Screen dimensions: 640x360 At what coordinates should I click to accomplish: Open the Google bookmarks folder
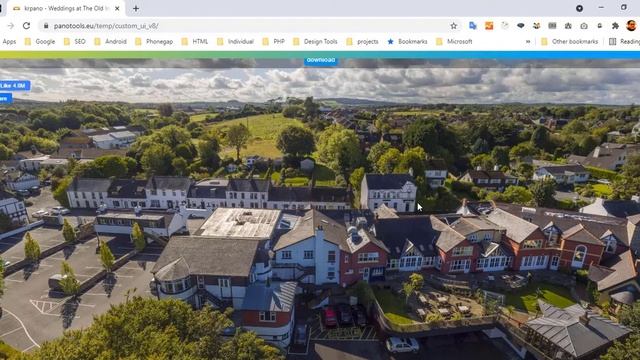[40, 41]
